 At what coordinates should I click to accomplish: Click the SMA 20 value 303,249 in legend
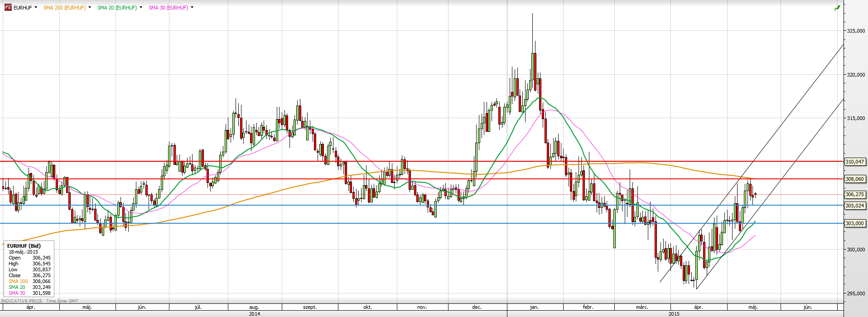[x=41, y=287]
